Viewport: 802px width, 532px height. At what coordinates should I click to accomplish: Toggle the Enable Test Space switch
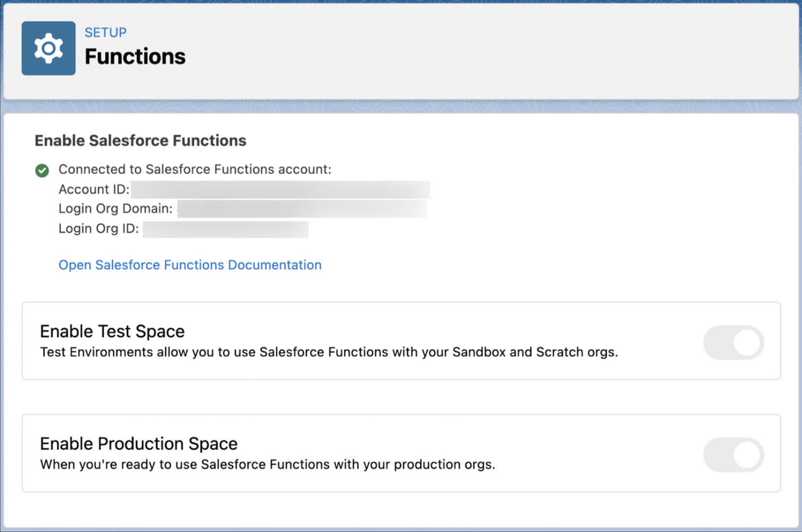[x=733, y=343]
